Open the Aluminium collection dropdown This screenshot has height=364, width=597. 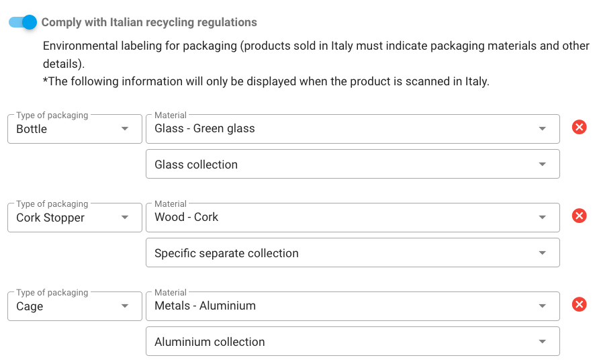[352, 342]
